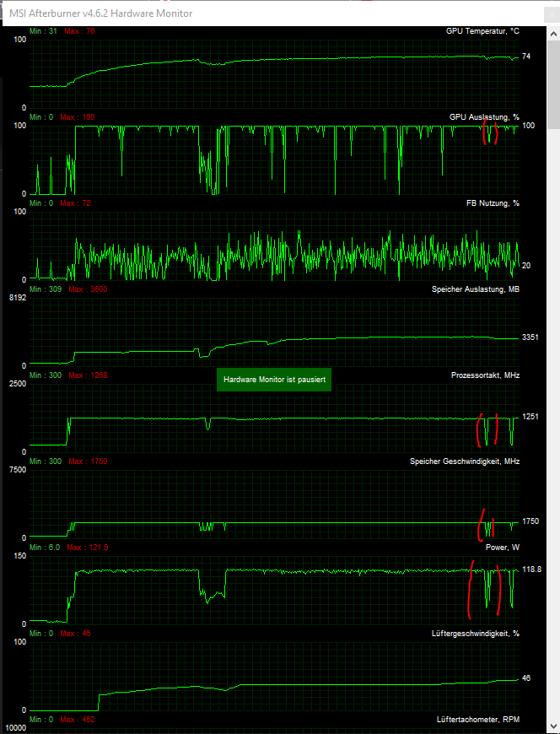Click the vertical scrollbar thumb
Screen dimensions: 560x734
(553, 84)
